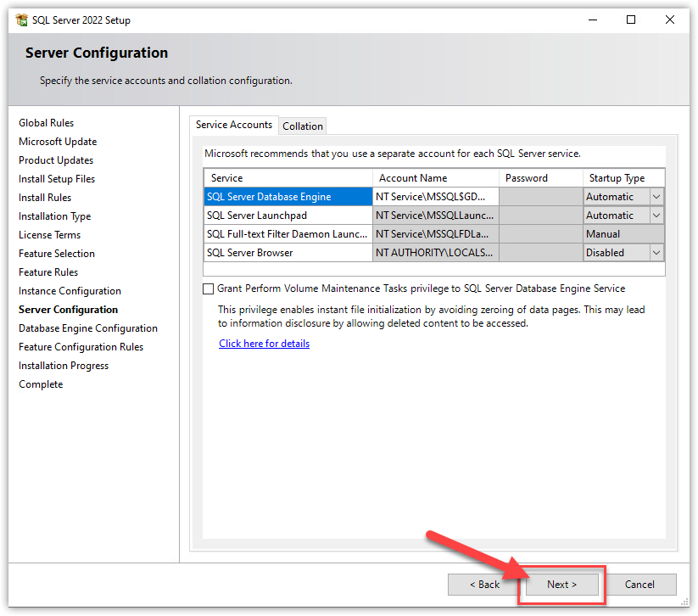Open the Click here for details link

point(264,344)
